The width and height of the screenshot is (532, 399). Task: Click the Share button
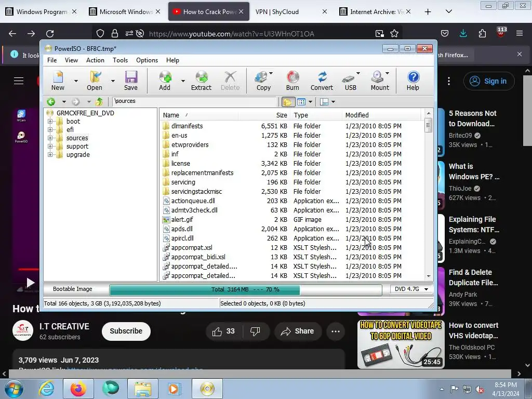click(297, 331)
